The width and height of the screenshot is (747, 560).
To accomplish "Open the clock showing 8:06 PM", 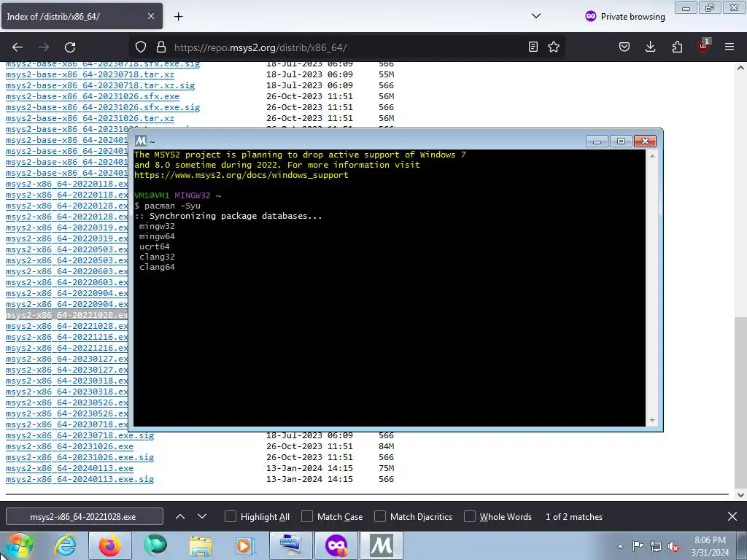I will click(x=710, y=545).
